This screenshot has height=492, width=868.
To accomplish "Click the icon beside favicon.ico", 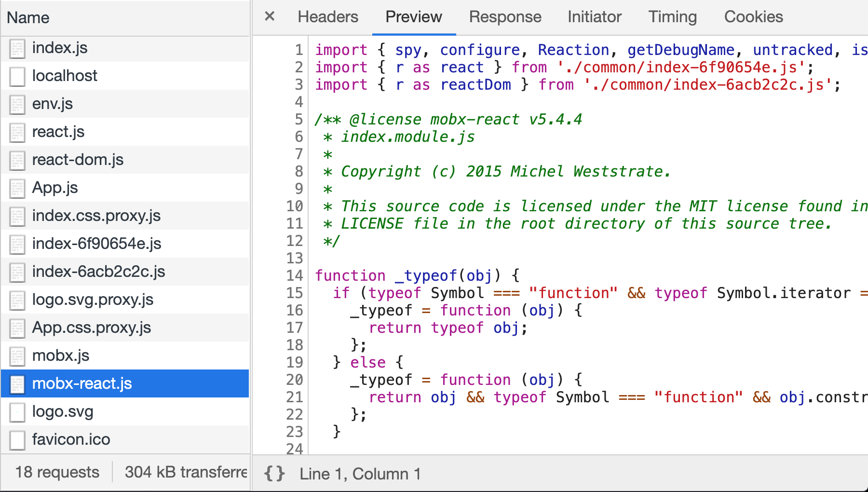I will [x=17, y=440].
